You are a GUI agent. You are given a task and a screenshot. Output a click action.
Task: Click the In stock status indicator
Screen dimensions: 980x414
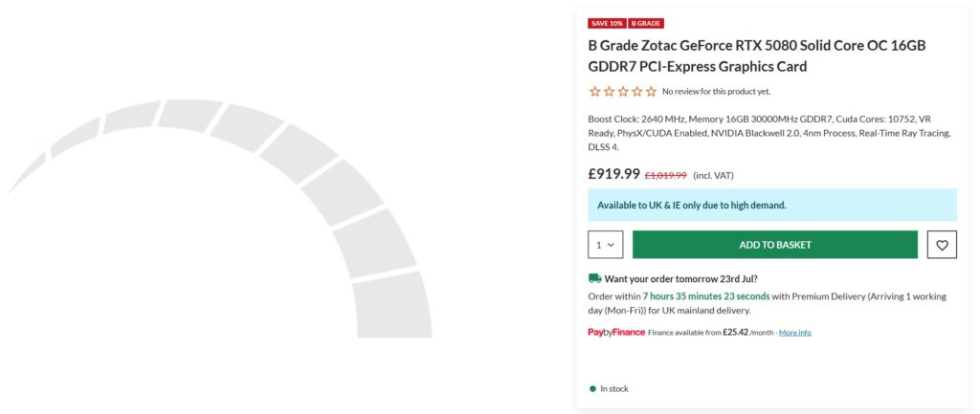tap(609, 388)
